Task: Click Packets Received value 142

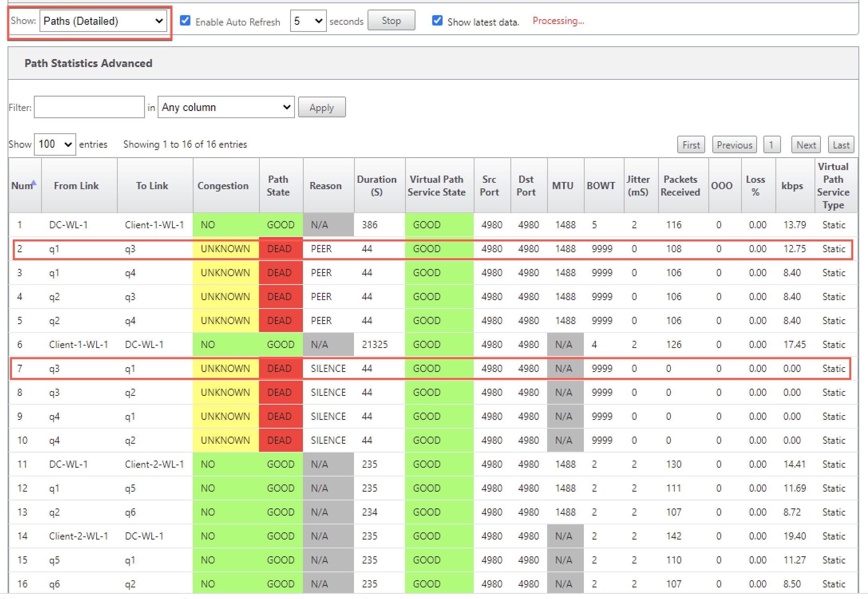Action: point(674,536)
